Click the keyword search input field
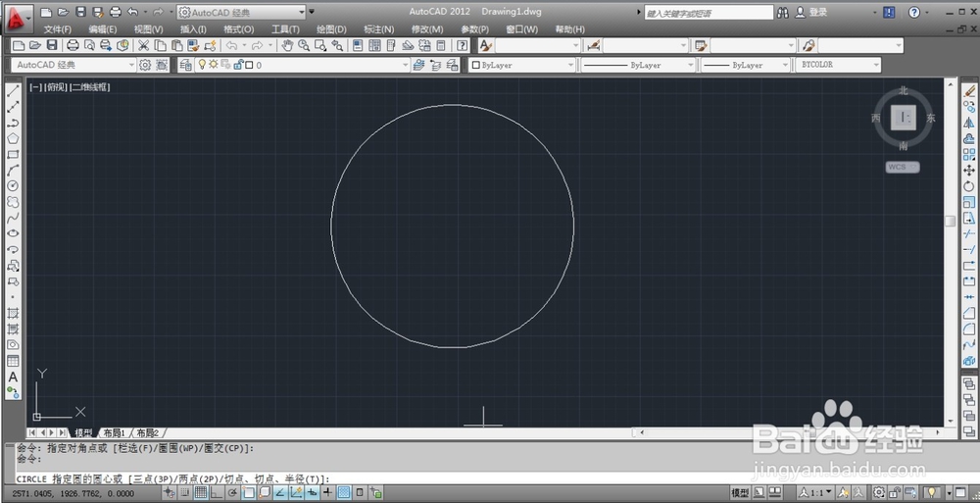Viewport: 980px width, 503px height. coord(709,13)
